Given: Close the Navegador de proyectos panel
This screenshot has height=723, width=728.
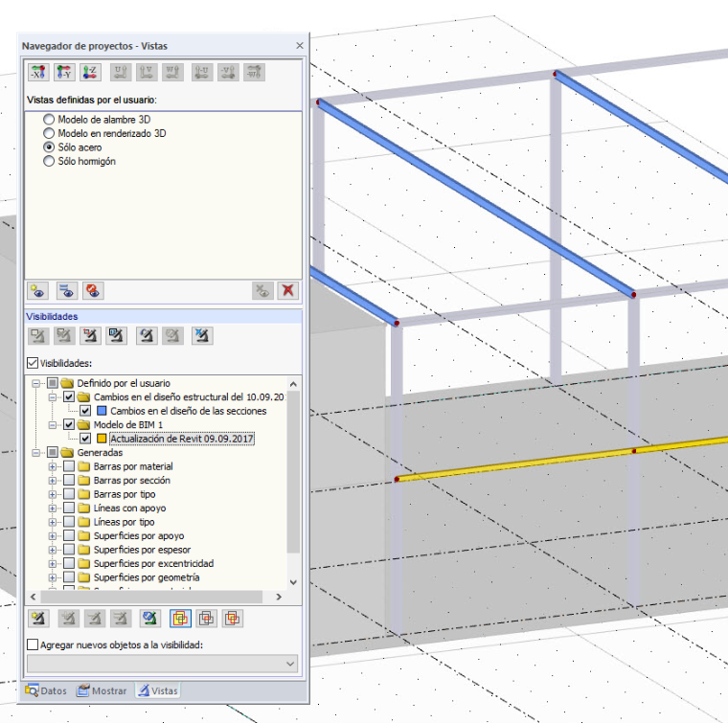Looking at the screenshot, I should pyautogui.click(x=300, y=45).
